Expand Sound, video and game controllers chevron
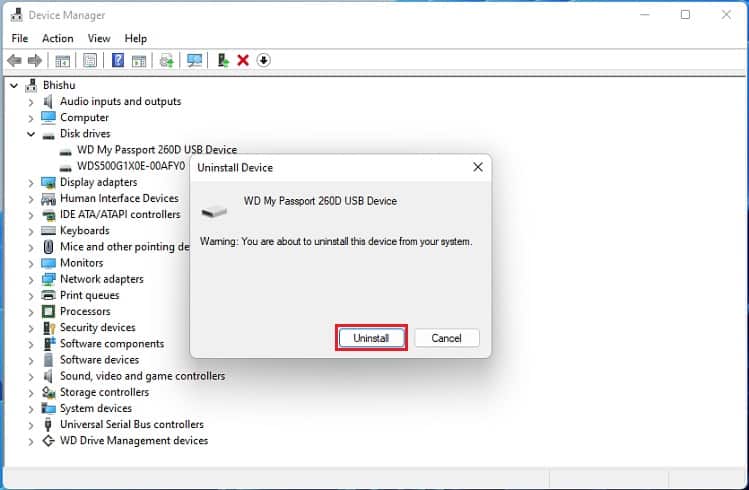The width and height of the screenshot is (749, 490). (x=31, y=377)
